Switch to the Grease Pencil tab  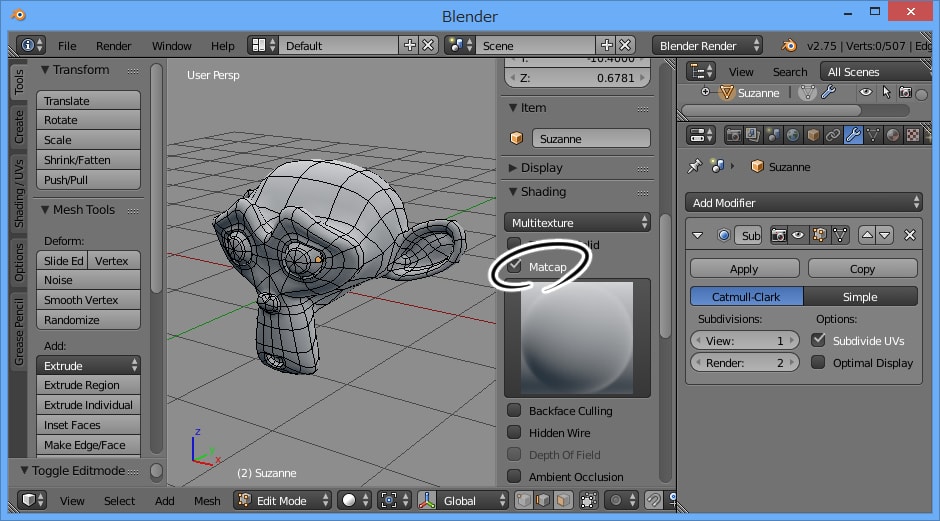pyautogui.click(x=19, y=332)
